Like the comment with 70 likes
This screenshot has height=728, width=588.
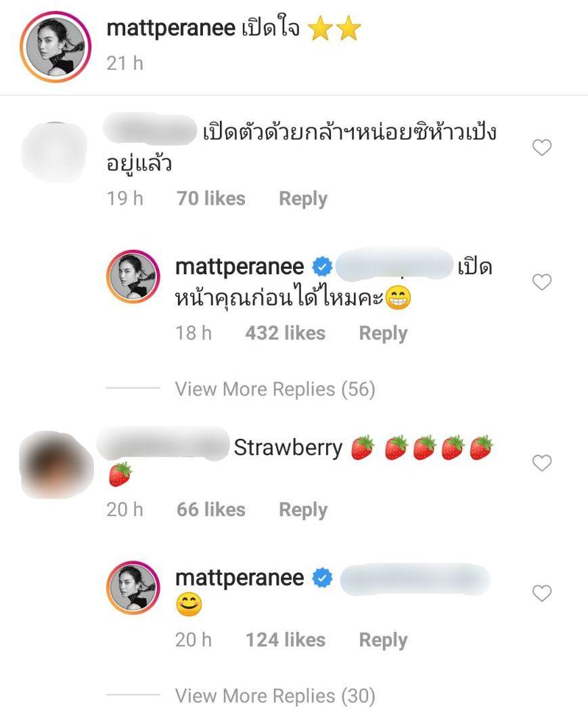click(541, 148)
